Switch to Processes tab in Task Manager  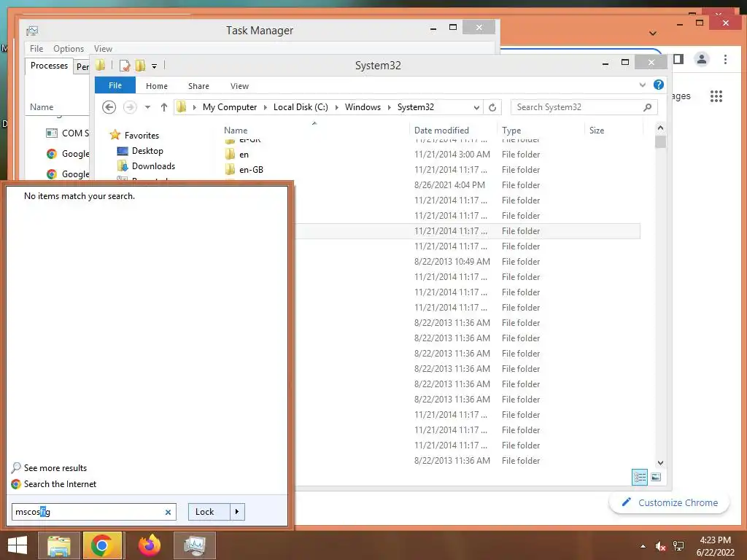click(x=49, y=66)
